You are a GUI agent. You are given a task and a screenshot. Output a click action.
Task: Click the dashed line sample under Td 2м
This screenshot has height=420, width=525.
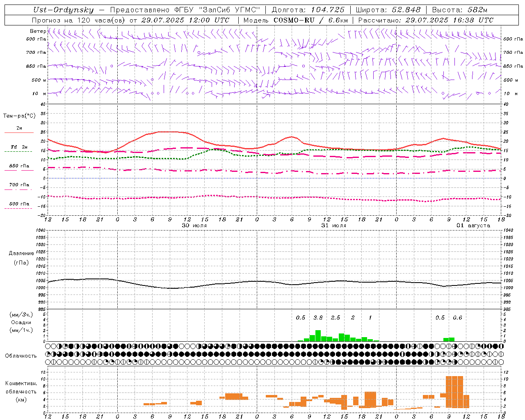coord(18,151)
